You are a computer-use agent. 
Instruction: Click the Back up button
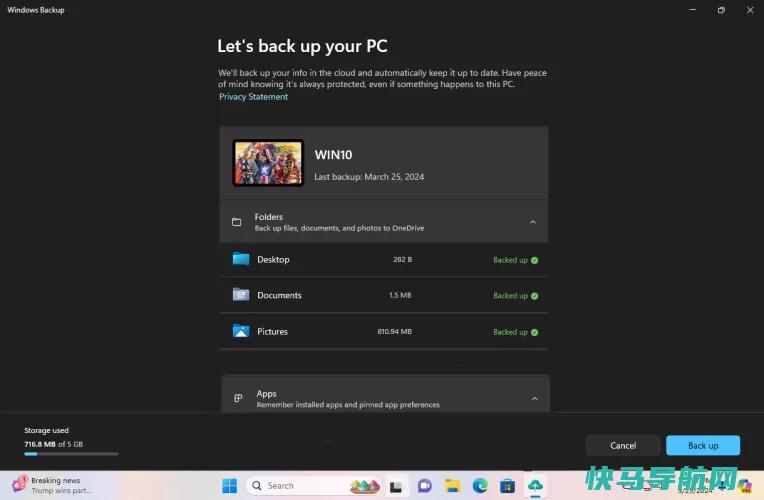[703, 445]
